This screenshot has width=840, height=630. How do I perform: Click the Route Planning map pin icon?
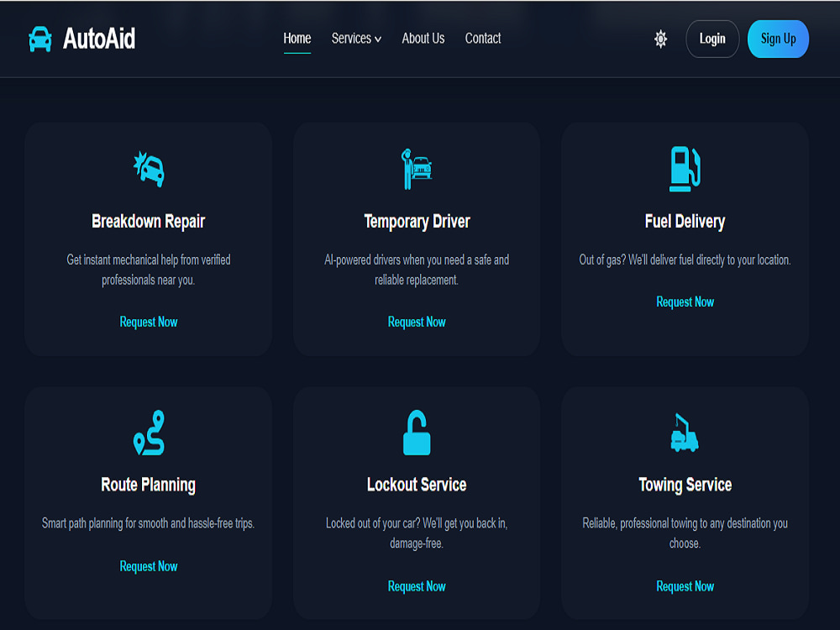coord(149,433)
